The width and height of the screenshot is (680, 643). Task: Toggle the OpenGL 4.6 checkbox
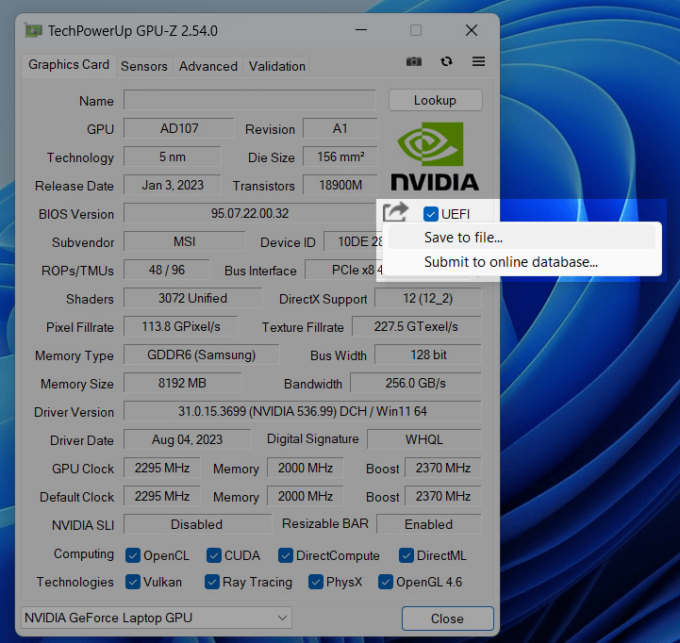pyautogui.click(x=385, y=582)
